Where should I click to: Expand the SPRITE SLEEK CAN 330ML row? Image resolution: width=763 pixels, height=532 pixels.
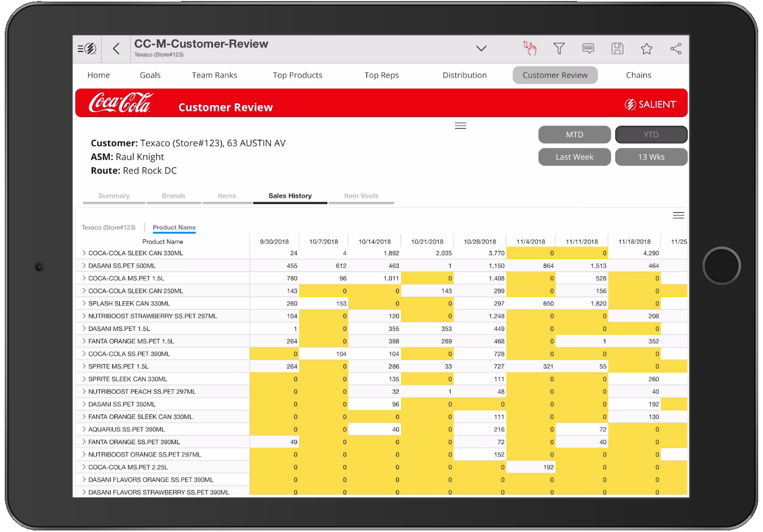pyautogui.click(x=84, y=379)
